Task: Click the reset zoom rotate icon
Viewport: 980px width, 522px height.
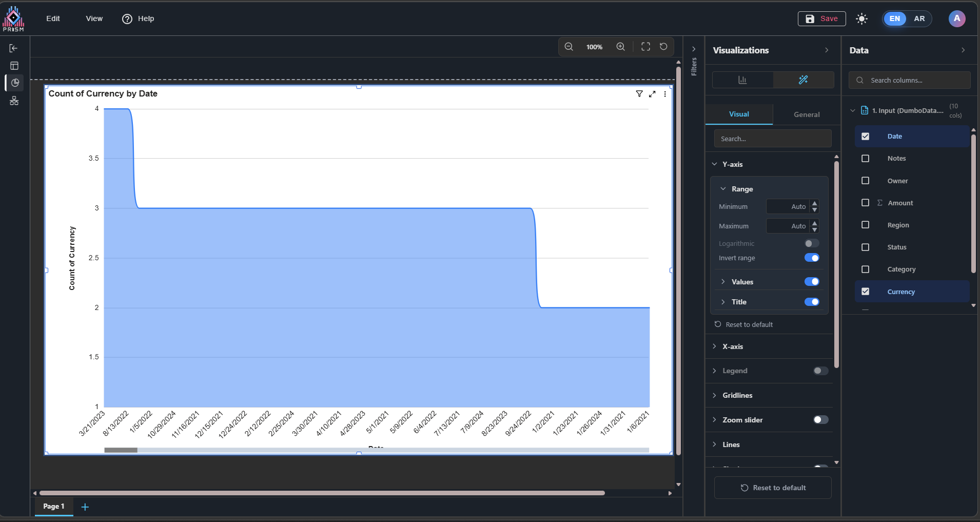Action: click(663, 47)
